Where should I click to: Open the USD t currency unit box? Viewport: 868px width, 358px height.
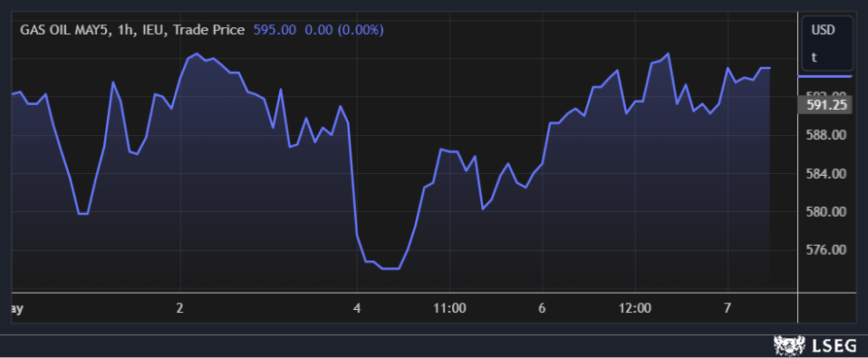tap(827, 44)
